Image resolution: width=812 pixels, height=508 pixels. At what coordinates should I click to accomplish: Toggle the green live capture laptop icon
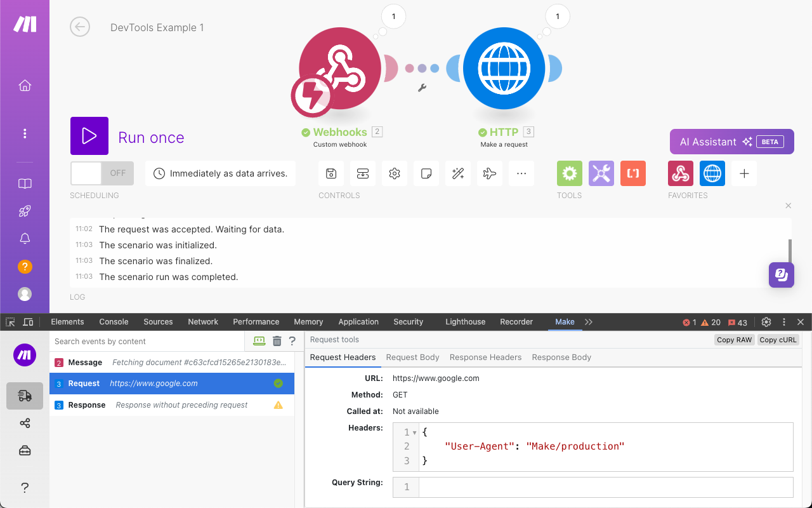[259, 340]
